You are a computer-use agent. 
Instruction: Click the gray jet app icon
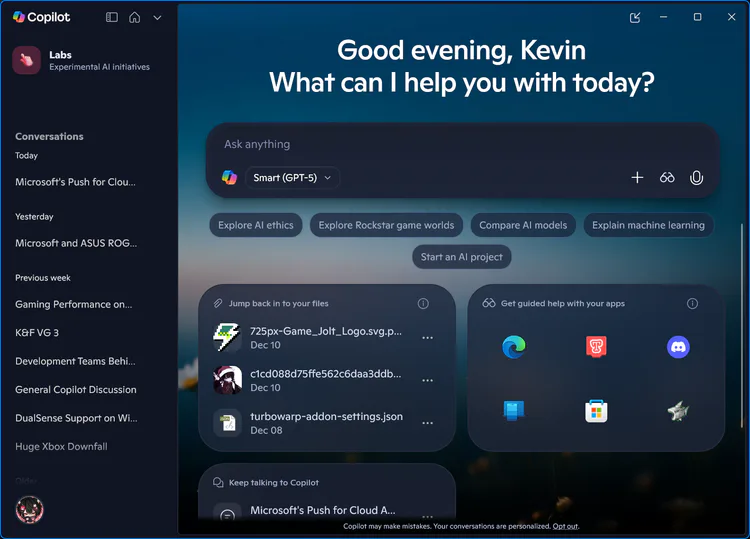click(x=678, y=411)
